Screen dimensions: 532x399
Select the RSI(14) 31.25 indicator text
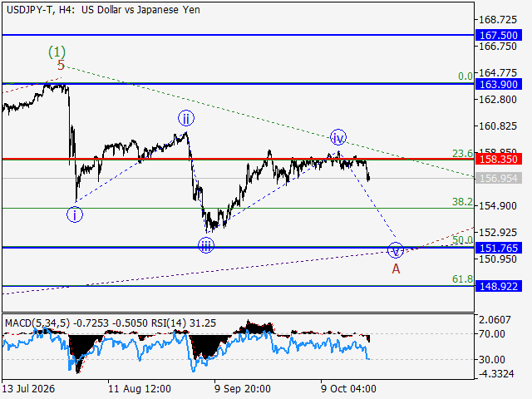[x=184, y=323]
